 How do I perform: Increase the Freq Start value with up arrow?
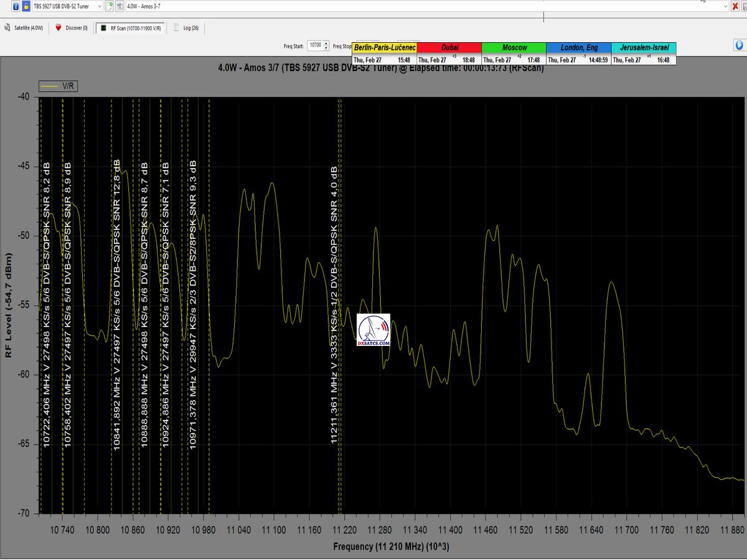coord(327,44)
